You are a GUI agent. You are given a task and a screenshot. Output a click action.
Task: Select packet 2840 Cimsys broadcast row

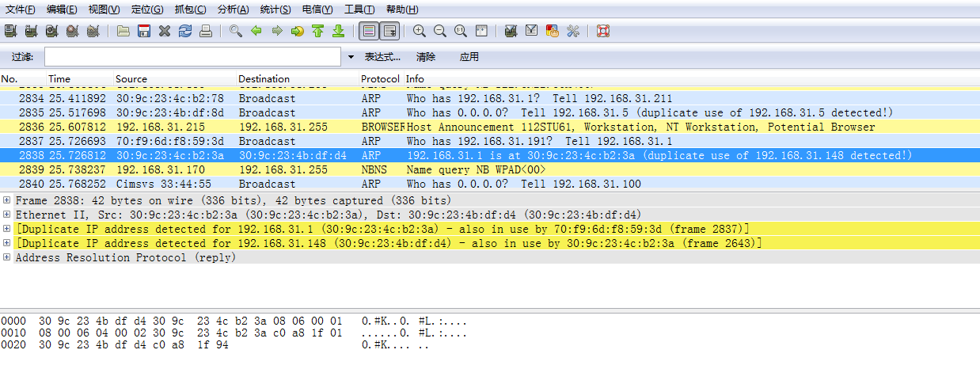coord(490,184)
